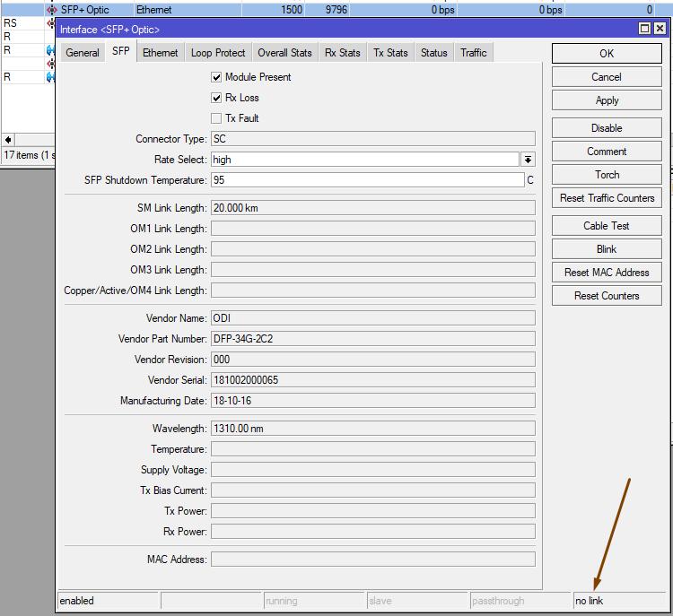Toggle the Rx Loss checkbox
Viewport: 673px width, 616px height.
216,98
